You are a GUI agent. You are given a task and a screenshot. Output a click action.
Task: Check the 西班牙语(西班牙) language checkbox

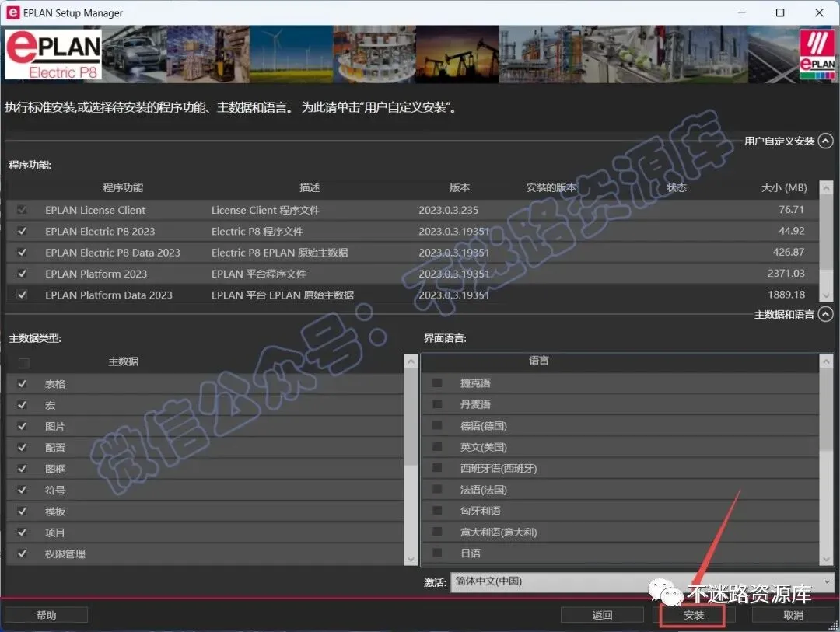point(437,467)
